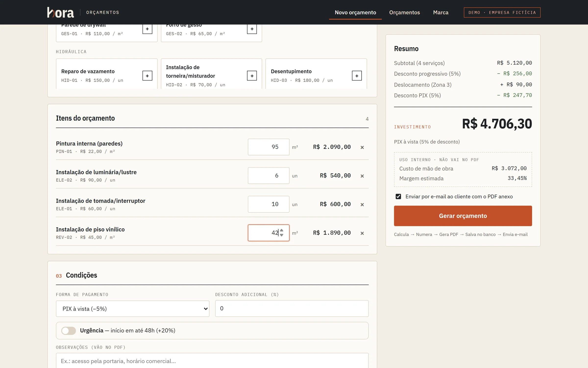Viewport: 588px width, 368px height.
Task: Click the Gerar orçamento button
Action: click(463, 216)
